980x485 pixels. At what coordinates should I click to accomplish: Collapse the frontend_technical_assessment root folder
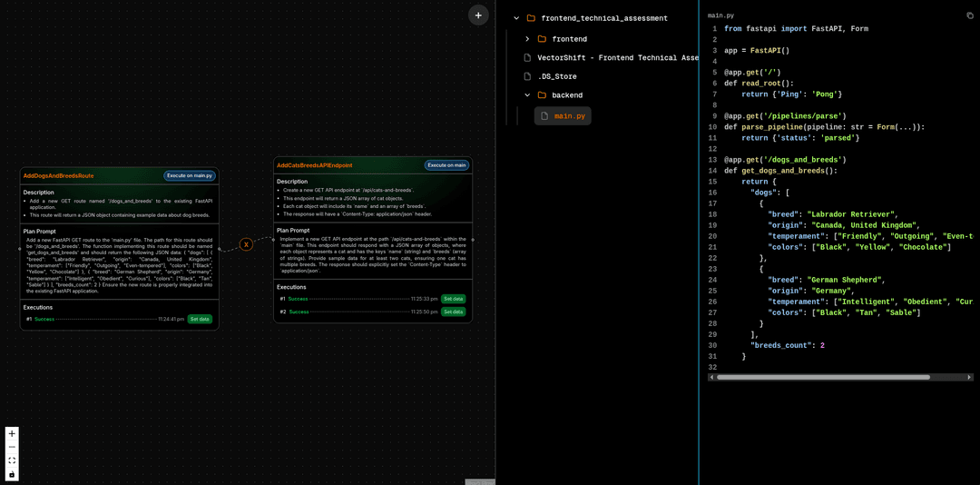tap(516, 18)
